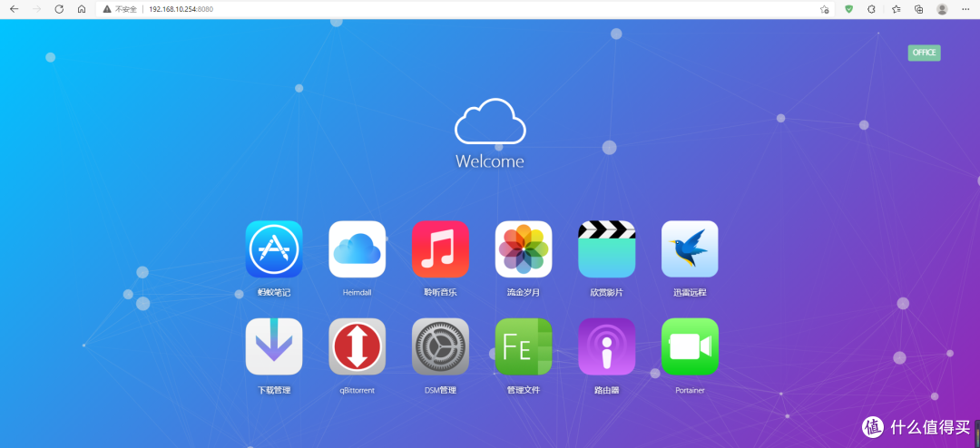
Task: Open the 流金岁月 photos icon
Action: [x=524, y=248]
